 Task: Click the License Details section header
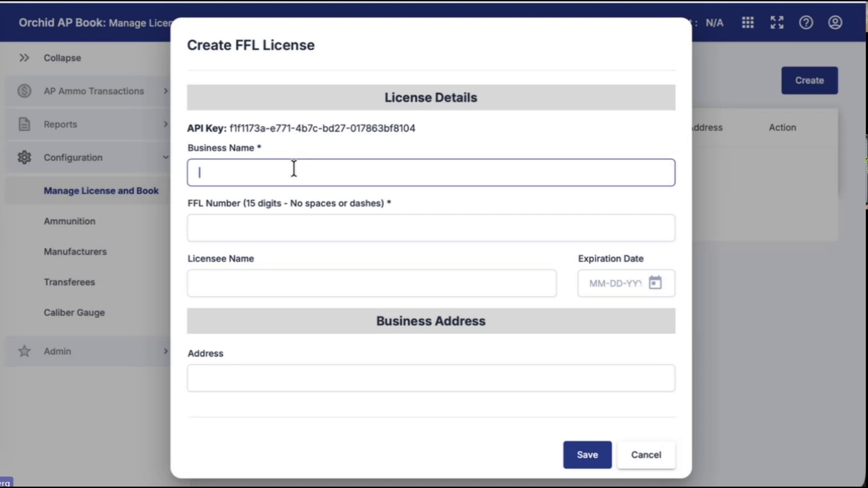[x=431, y=97]
